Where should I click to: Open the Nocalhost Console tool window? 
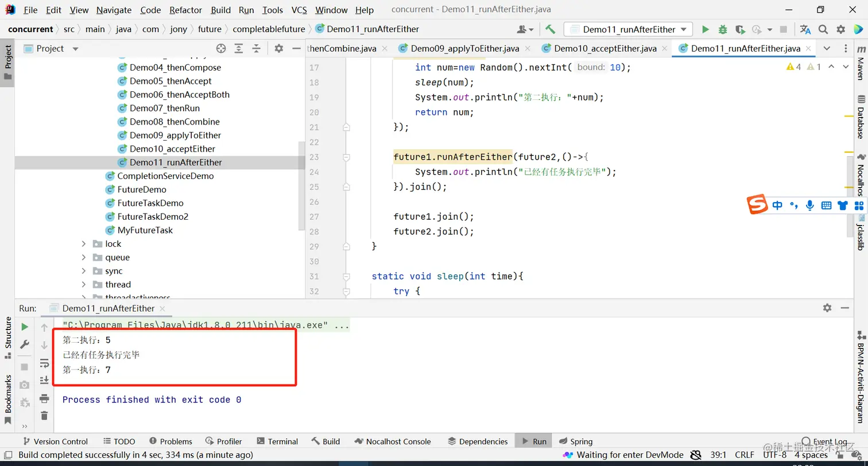[x=393, y=441]
